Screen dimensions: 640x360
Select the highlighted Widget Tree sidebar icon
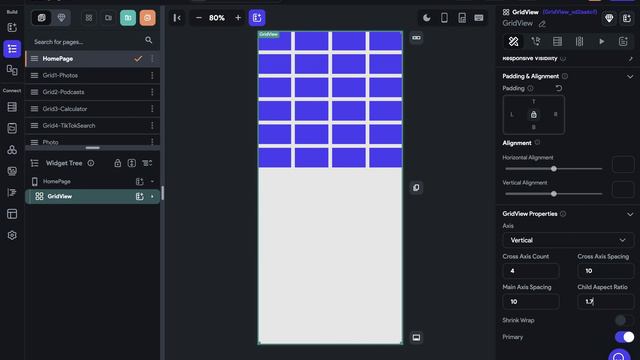coord(12,49)
